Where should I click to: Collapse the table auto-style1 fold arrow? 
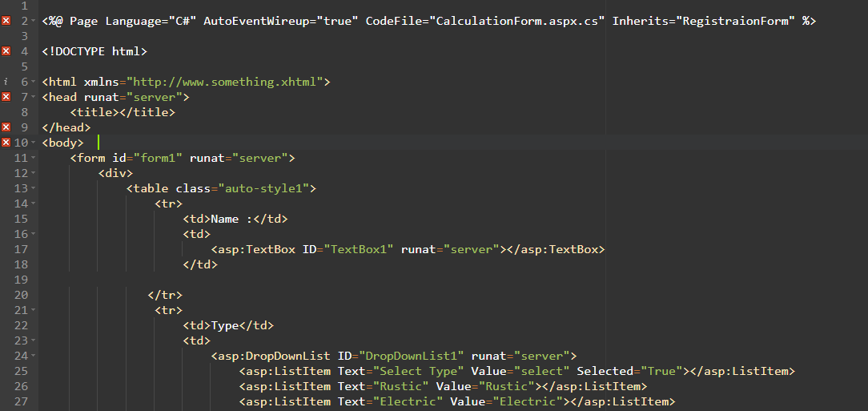tap(34, 188)
